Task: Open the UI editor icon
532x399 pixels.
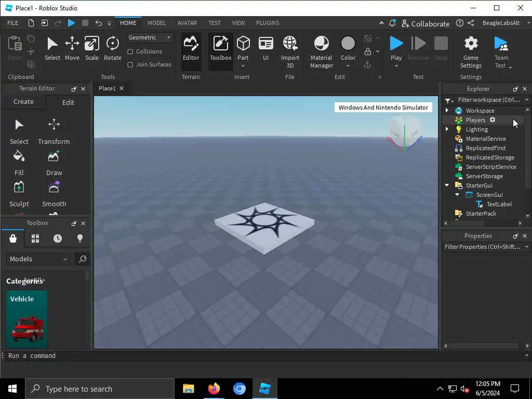Action: tap(265, 48)
